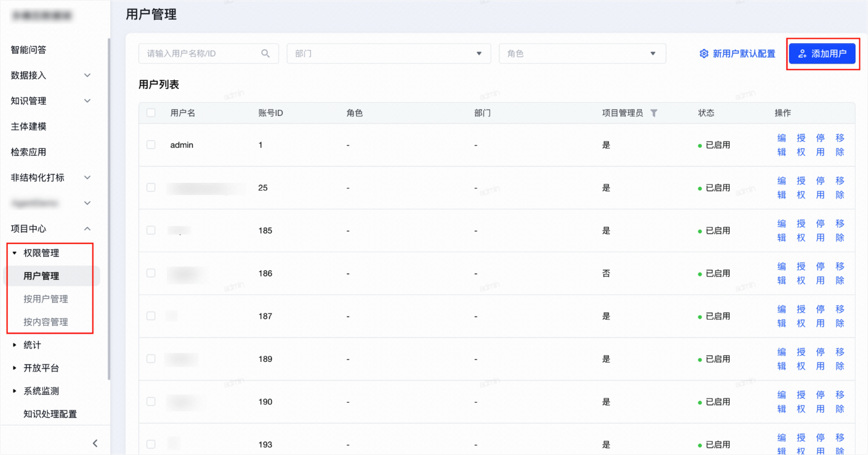Click the 账号ID column header
The width and height of the screenshot is (868, 455).
point(270,113)
